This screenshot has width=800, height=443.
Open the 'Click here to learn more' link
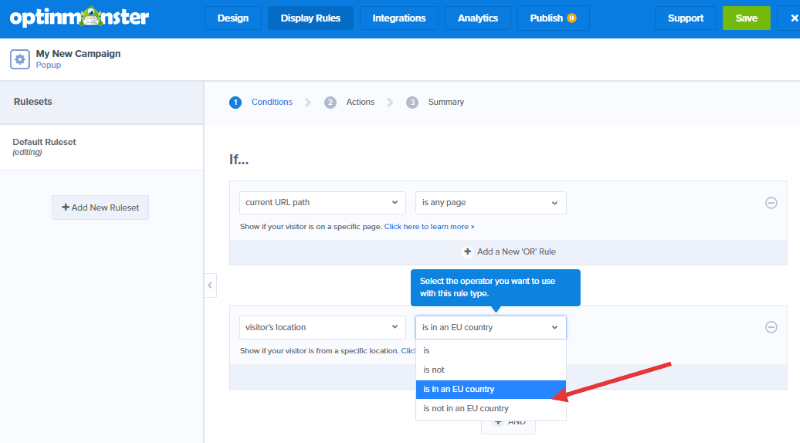pyautogui.click(x=429, y=227)
